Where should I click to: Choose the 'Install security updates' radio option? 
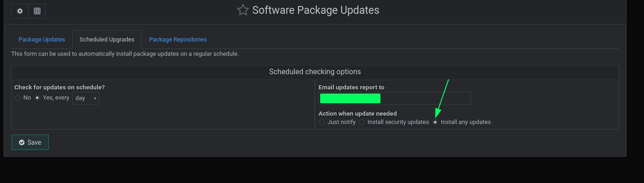coord(362,122)
